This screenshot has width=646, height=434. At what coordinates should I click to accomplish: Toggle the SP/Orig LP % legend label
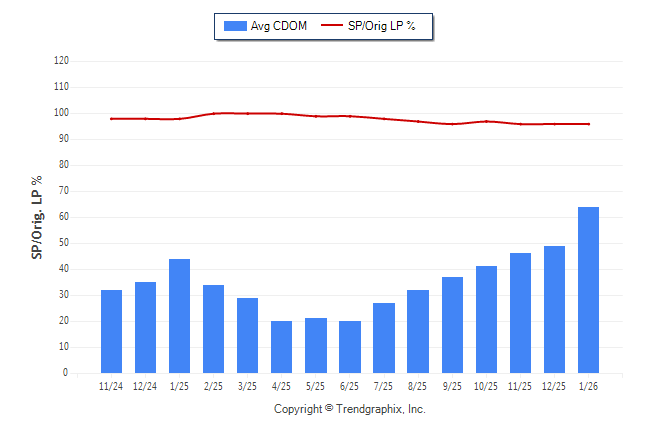(384, 26)
